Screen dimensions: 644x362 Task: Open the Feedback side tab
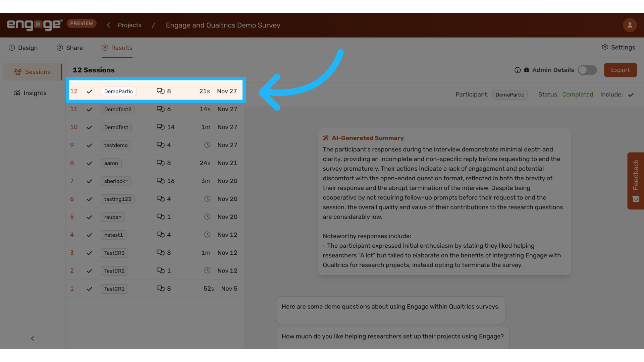click(x=636, y=181)
